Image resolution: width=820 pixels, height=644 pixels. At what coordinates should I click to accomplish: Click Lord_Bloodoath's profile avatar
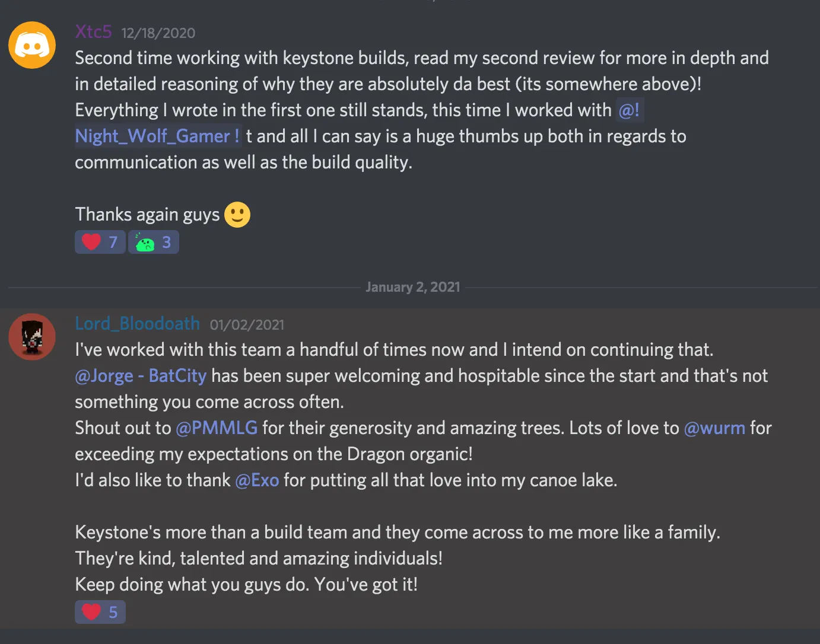[x=32, y=337]
